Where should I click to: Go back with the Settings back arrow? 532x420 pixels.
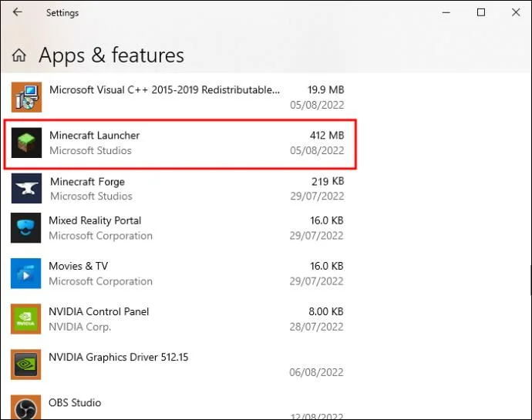(17, 12)
